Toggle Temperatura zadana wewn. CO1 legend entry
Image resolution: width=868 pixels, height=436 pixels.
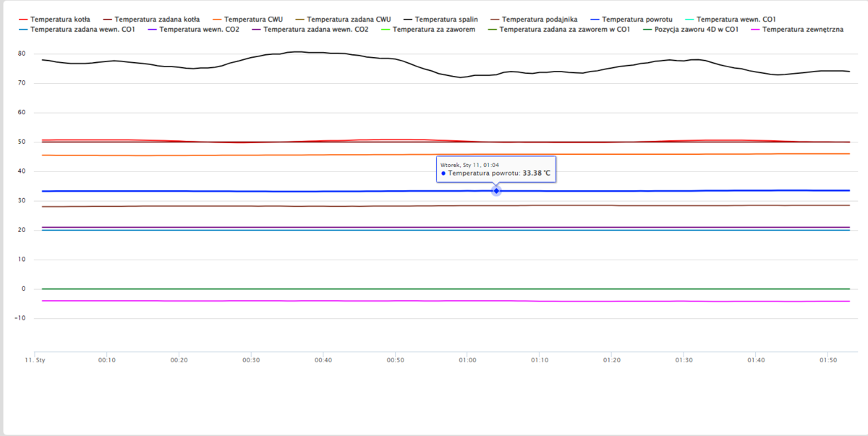(83, 30)
